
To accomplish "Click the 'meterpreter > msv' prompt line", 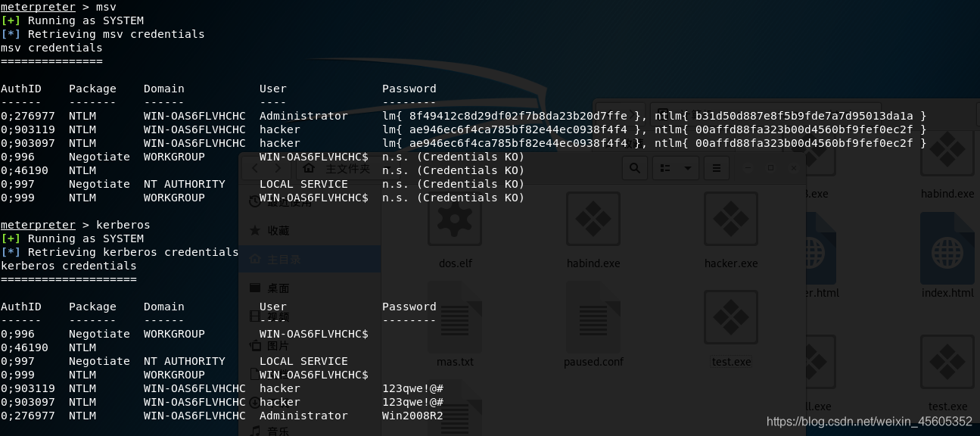I will click(x=58, y=7).
